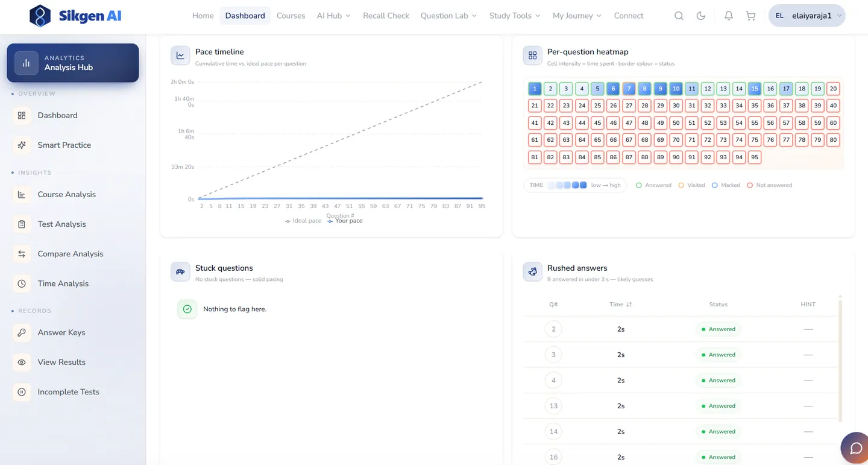Screen dimensions: 868x465
Task: Select heatmap cell 10
Action: click(676, 89)
